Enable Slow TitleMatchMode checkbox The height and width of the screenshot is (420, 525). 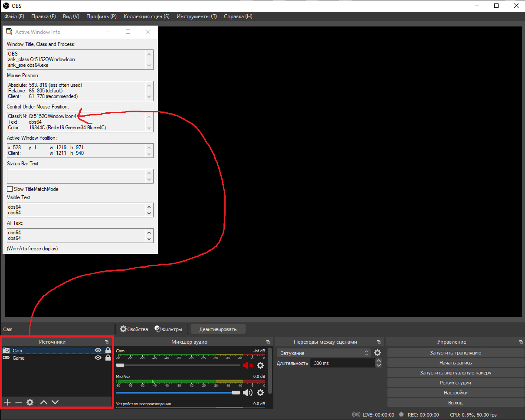(10, 189)
